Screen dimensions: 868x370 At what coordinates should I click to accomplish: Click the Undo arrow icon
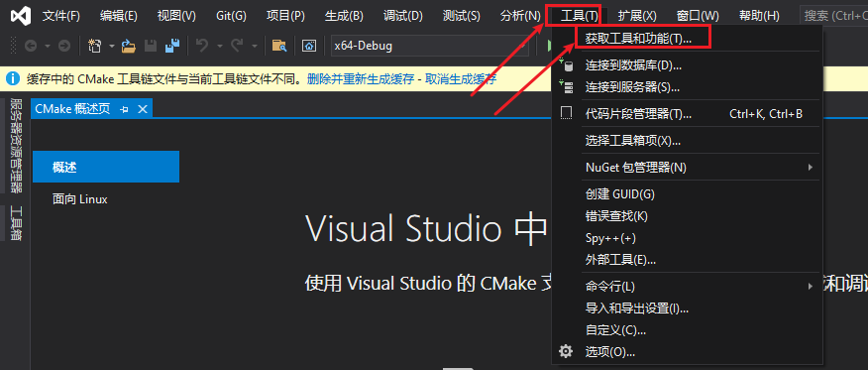(202, 46)
